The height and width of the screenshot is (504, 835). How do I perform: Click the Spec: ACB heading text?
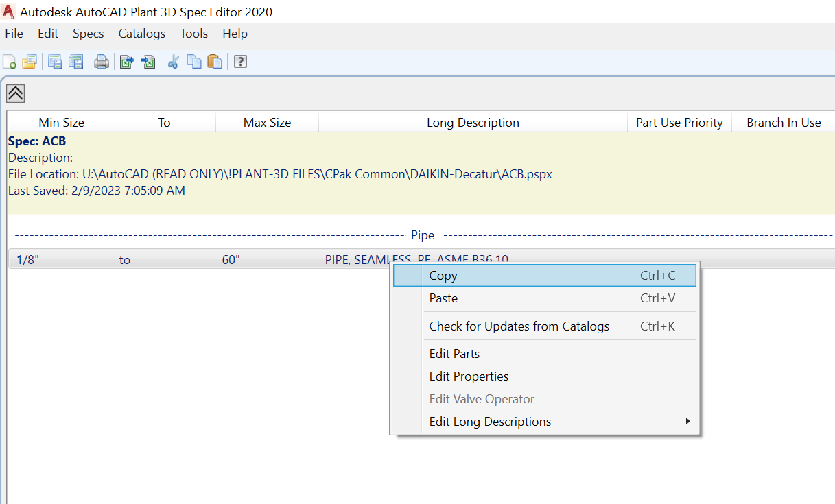coord(37,141)
